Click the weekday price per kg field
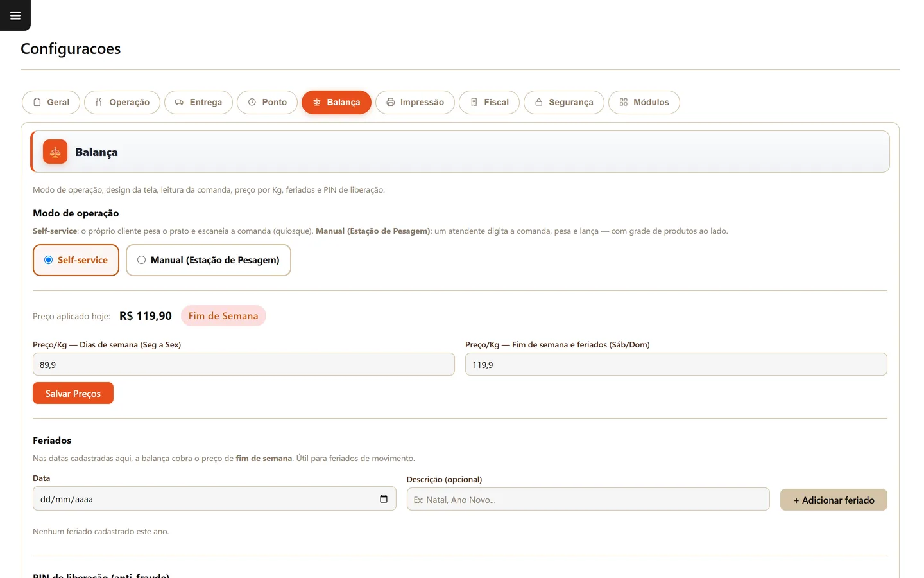This screenshot has height=578, width=924. [244, 364]
